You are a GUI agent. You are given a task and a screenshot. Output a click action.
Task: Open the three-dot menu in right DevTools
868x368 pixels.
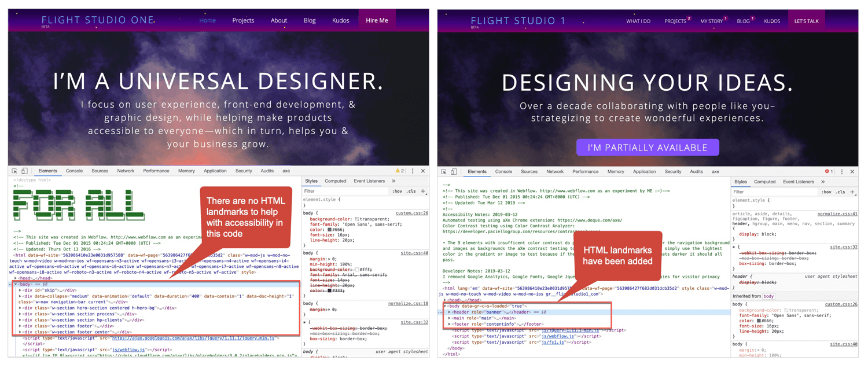click(x=842, y=172)
